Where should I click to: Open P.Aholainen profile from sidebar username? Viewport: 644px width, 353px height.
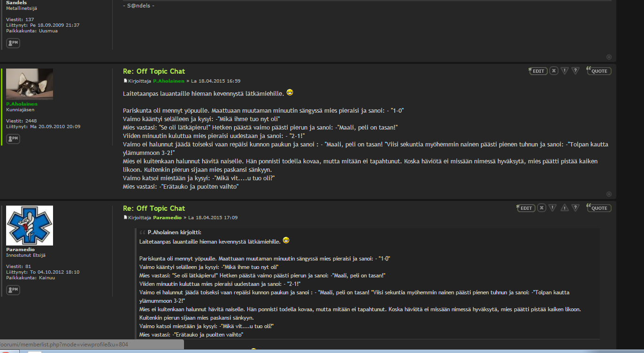point(22,104)
